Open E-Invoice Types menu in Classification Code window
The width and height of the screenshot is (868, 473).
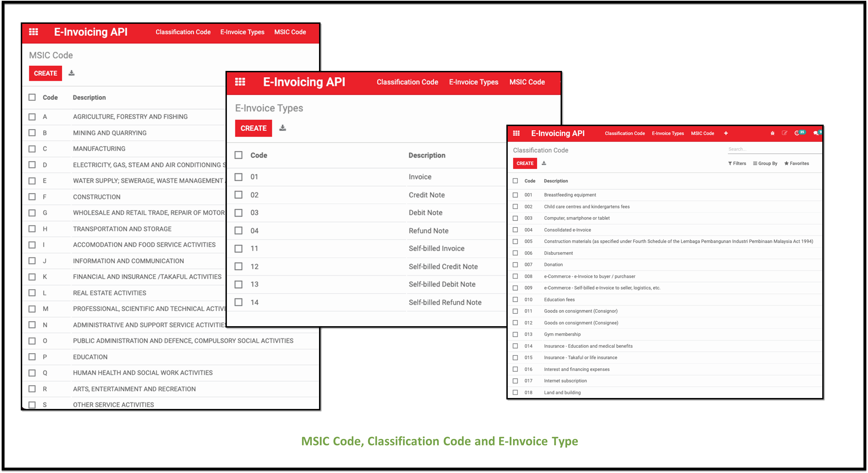[x=668, y=133]
